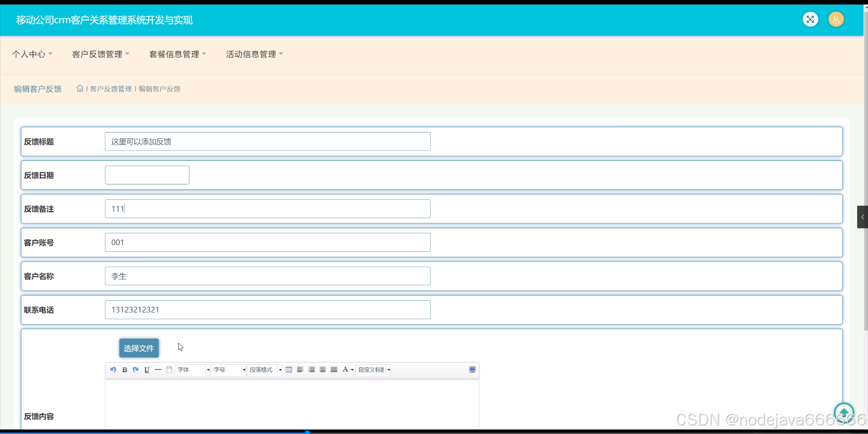
Task: Toggle bold formatting in editor
Action: click(x=124, y=370)
